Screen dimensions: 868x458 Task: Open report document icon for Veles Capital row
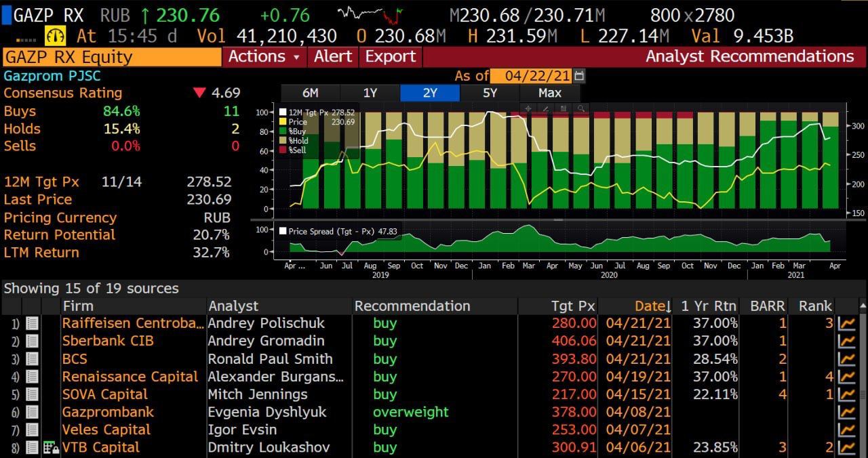[x=32, y=430]
